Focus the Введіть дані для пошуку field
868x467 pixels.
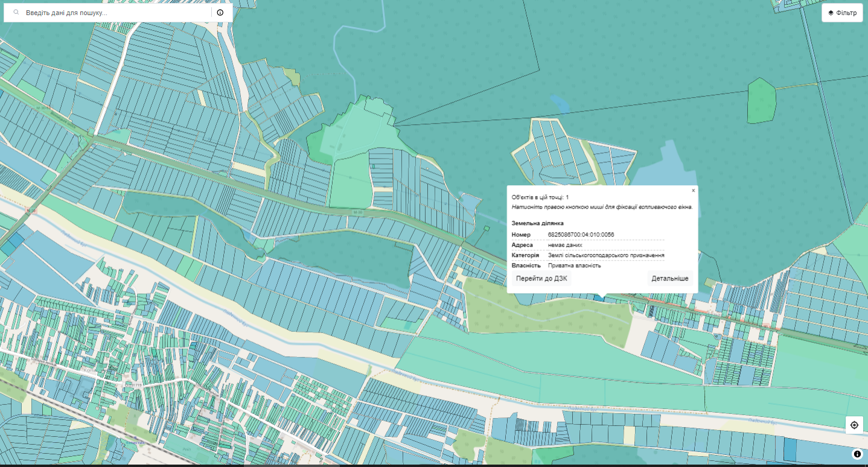point(115,13)
